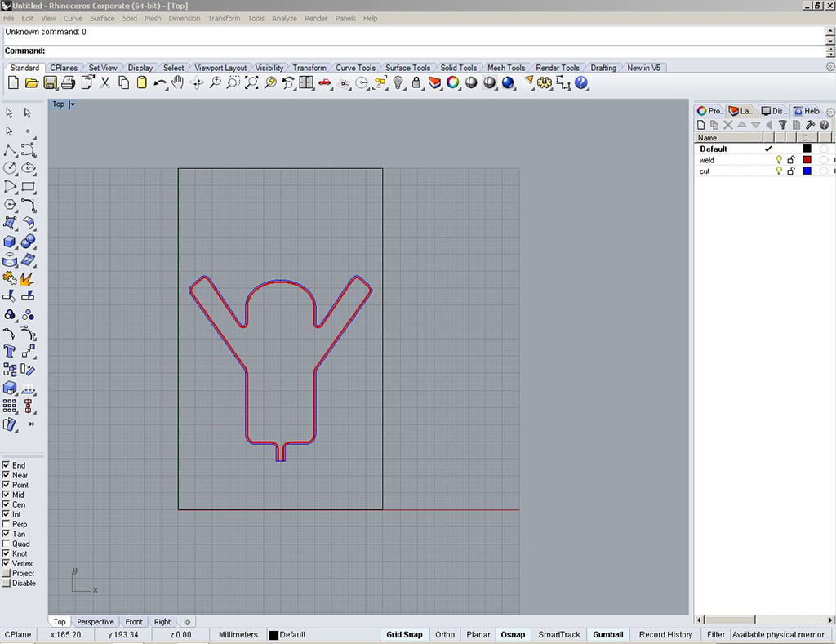The height and width of the screenshot is (644, 836).
Task: Open the Default layer dropdown in status bar
Action: point(287,635)
